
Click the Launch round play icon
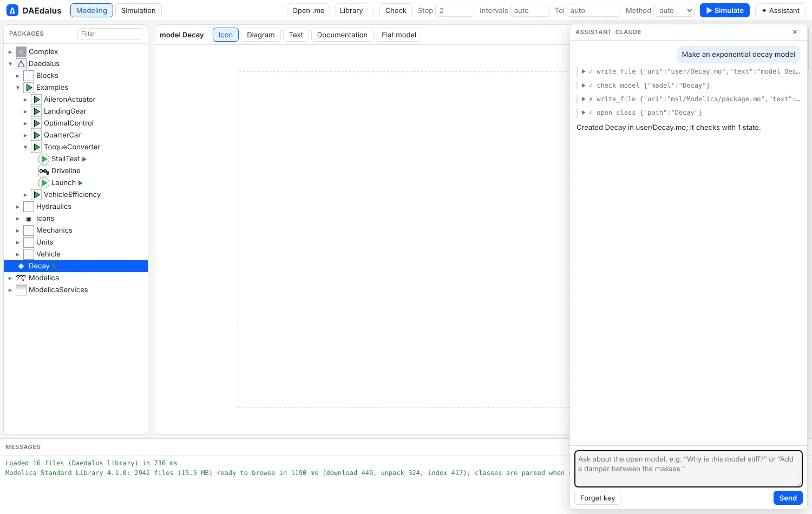(44, 183)
